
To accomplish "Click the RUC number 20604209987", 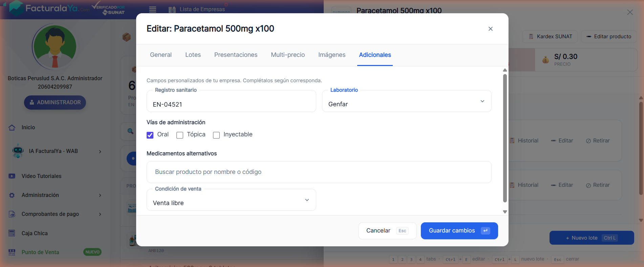I will (x=55, y=87).
